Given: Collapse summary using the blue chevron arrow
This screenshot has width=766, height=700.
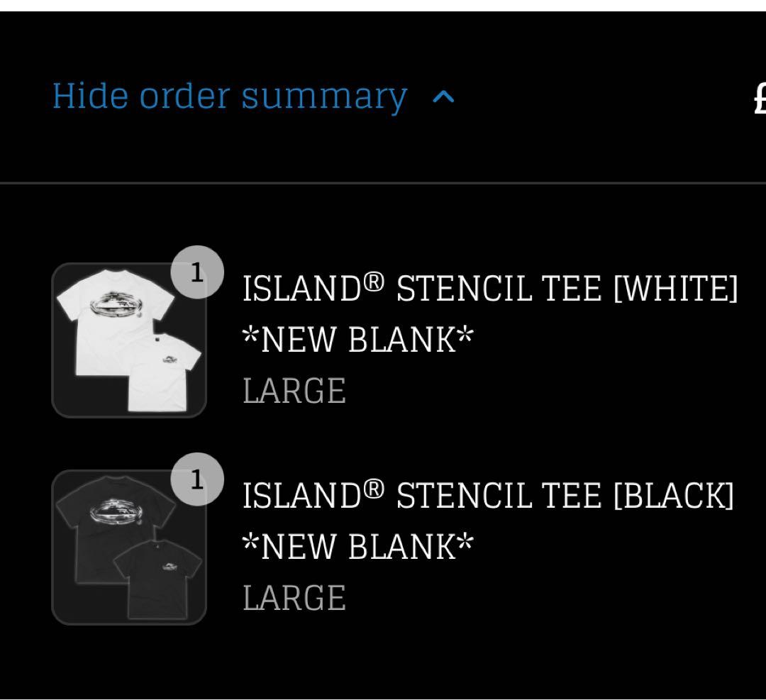Looking at the screenshot, I should click(443, 98).
